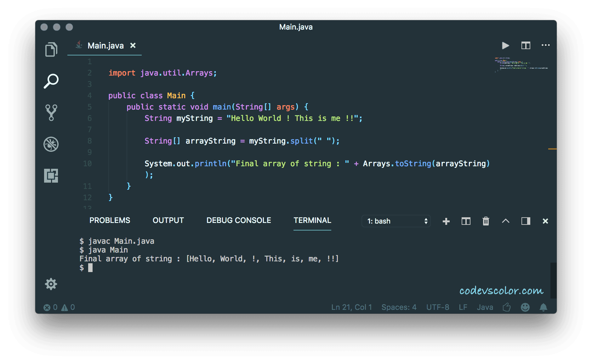Click the warnings count in status bar

tap(68, 307)
